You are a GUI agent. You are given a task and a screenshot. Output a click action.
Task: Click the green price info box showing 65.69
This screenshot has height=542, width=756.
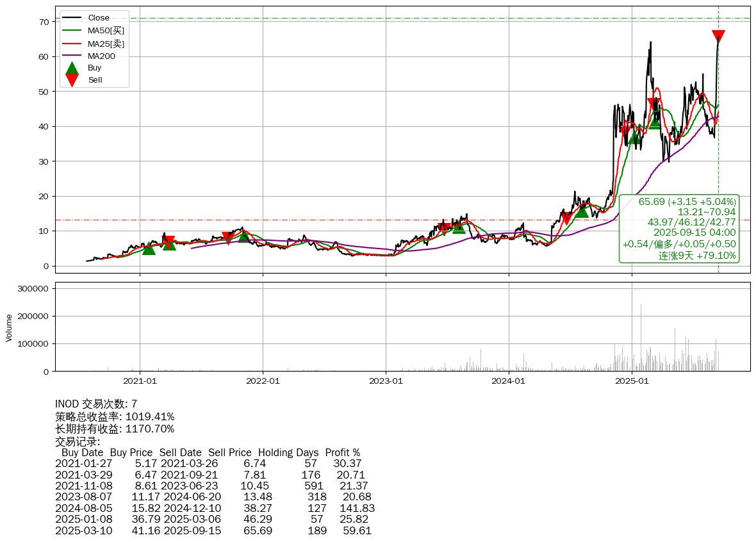click(x=679, y=229)
